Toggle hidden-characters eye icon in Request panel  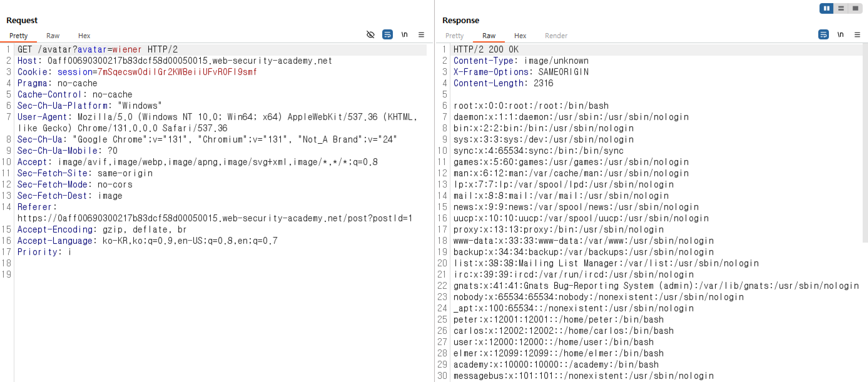tap(370, 34)
